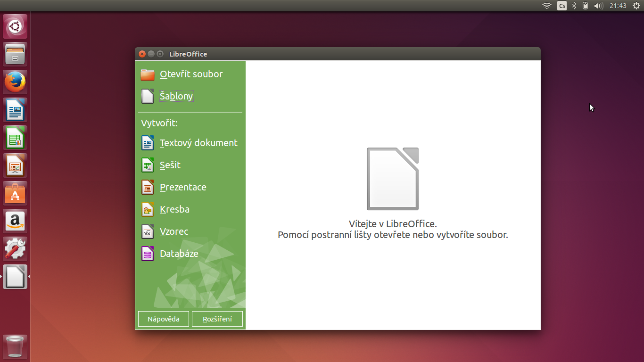The height and width of the screenshot is (362, 644).
Task: Create a new Sešit spreadsheet
Action: 170,165
